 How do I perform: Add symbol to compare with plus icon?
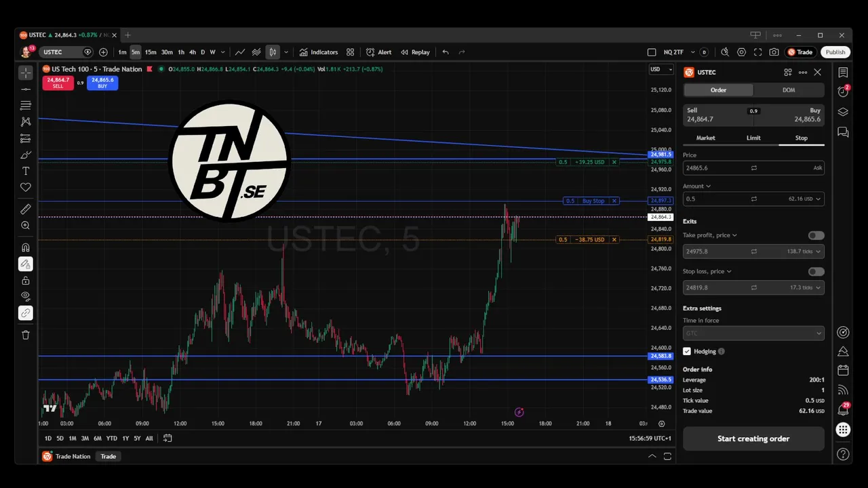[x=103, y=52]
